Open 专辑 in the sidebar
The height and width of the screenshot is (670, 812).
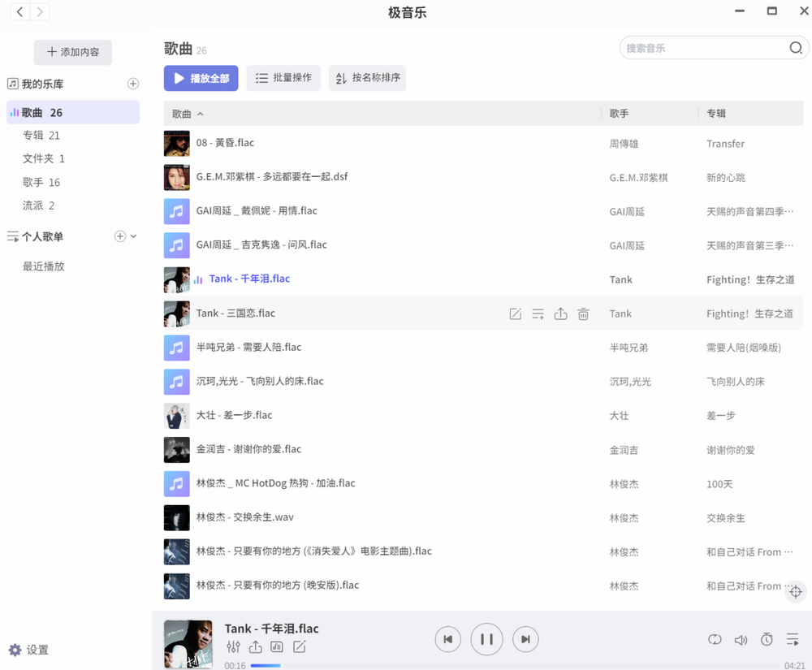point(41,136)
